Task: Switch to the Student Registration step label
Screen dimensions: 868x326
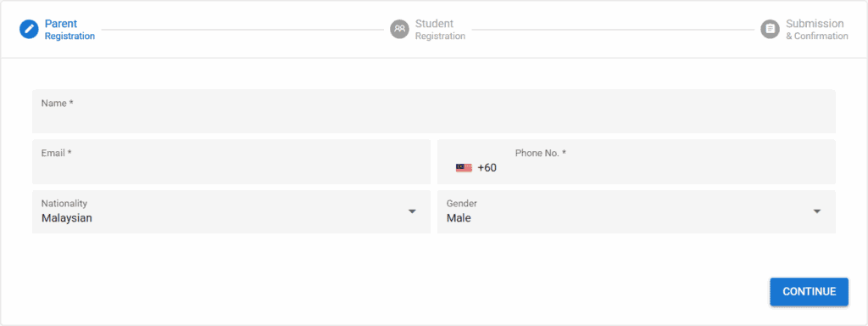Action: pos(440,30)
